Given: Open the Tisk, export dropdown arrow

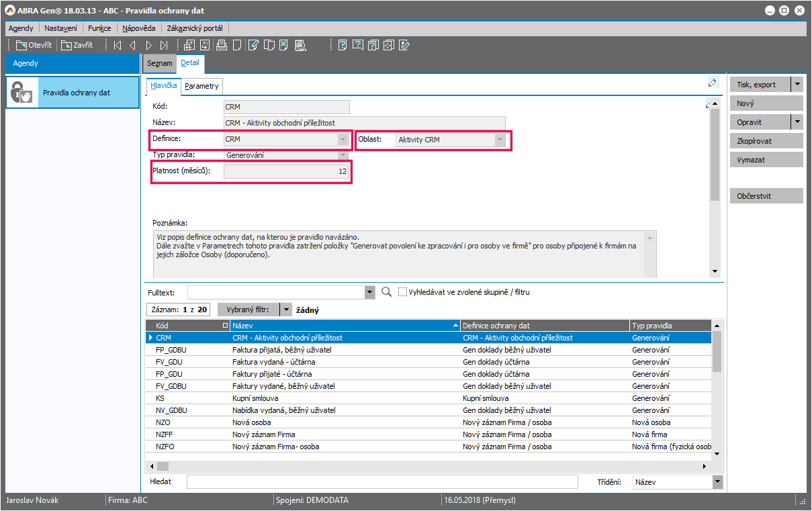Looking at the screenshot, I should (797, 85).
